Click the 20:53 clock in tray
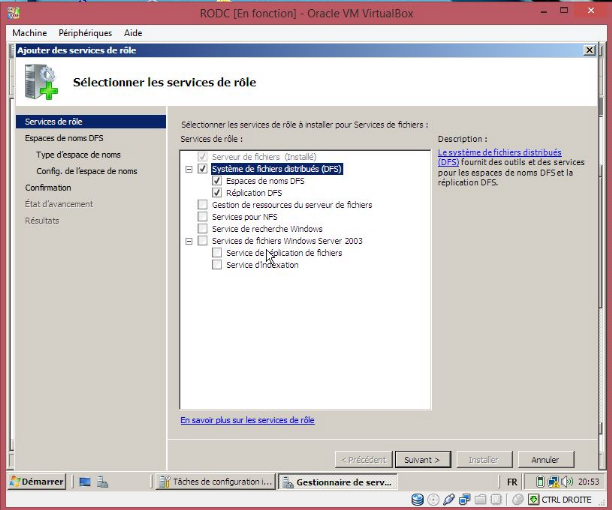This screenshot has height=510, width=612. [x=588, y=482]
